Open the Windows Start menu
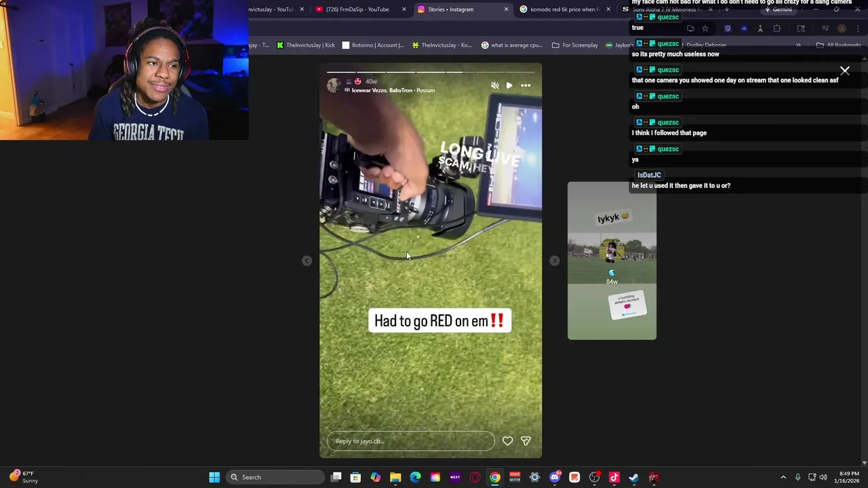 [214, 477]
